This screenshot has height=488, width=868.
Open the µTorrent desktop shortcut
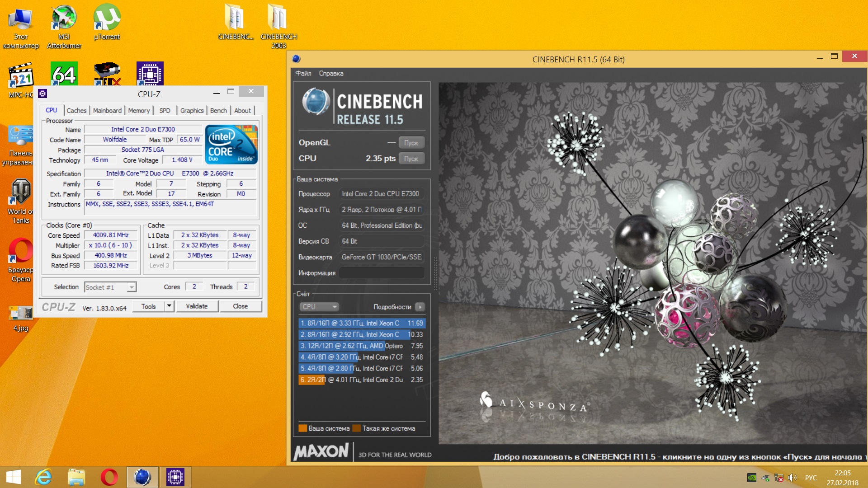tap(107, 22)
